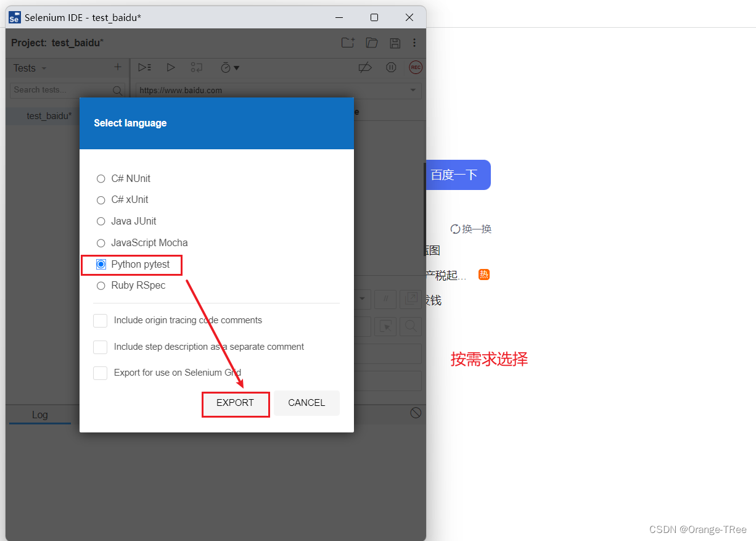756x541 pixels.
Task: Switch to the Log tab
Action: (40, 415)
